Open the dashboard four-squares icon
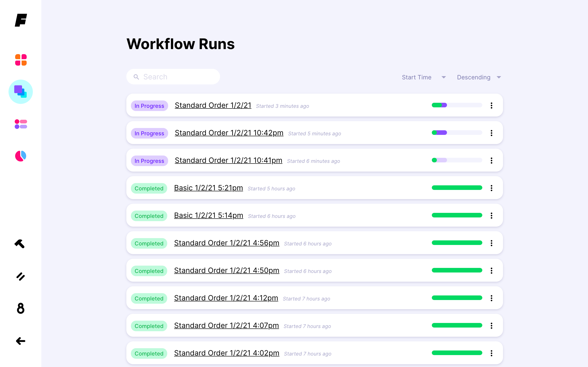Viewport: 588px width, 367px height. [21, 60]
